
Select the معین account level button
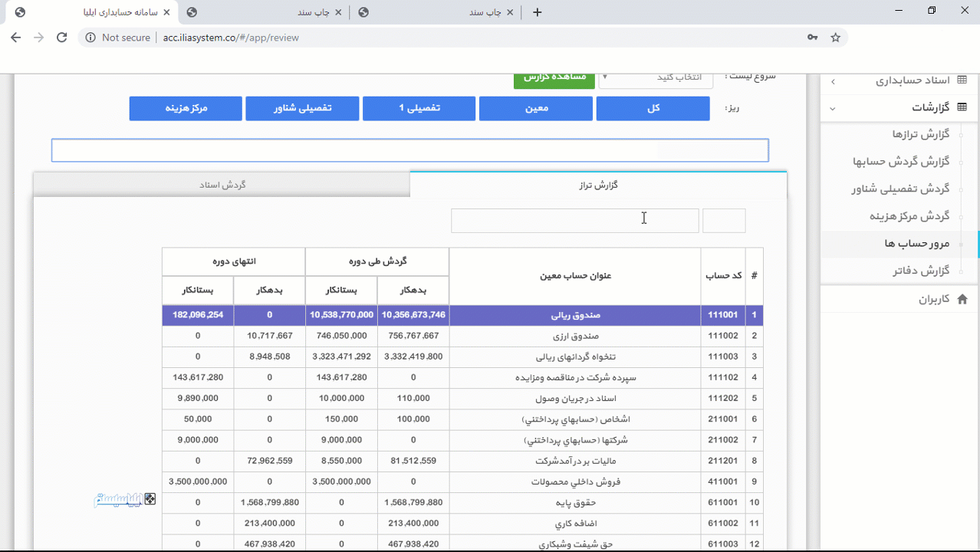point(535,108)
